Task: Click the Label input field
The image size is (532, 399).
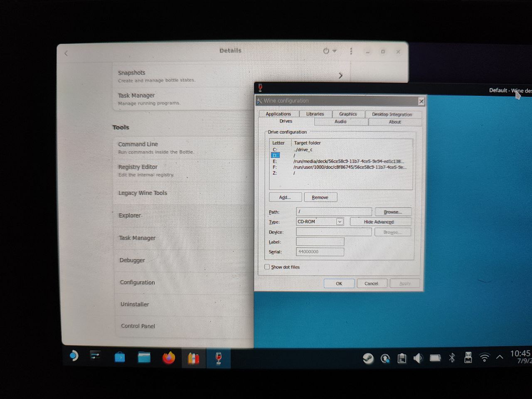Action: coord(320,242)
